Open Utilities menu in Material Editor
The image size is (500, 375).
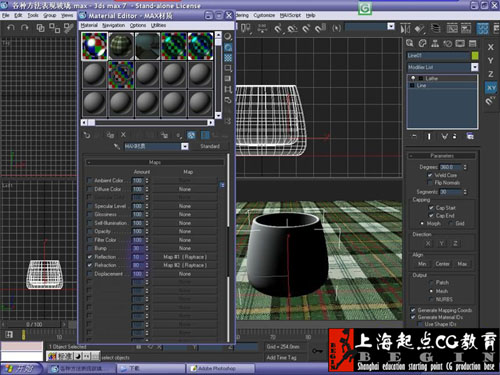coord(158,25)
